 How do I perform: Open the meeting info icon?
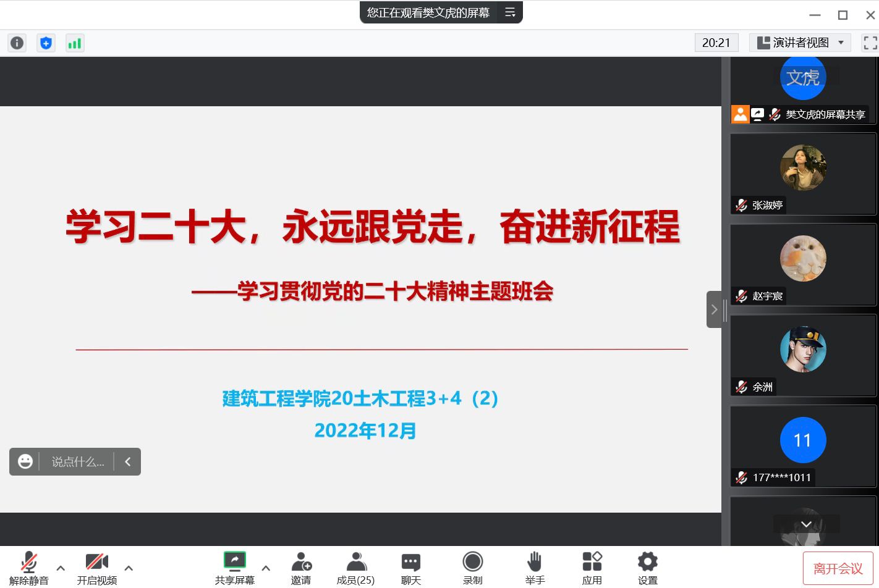tap(17, 43)
